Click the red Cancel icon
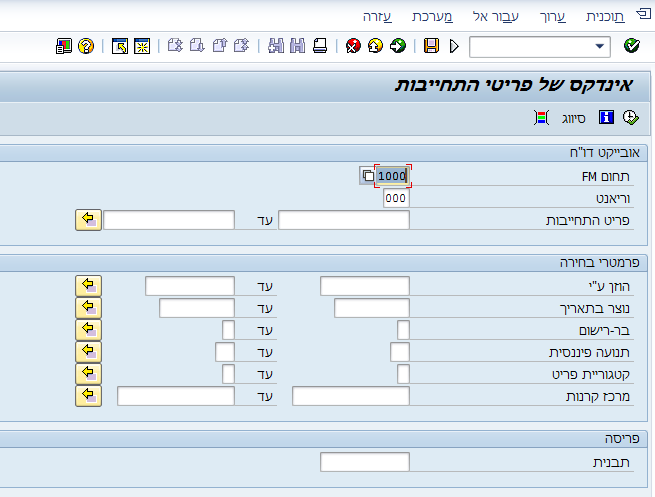655x497 pixels. pos(353,46)
